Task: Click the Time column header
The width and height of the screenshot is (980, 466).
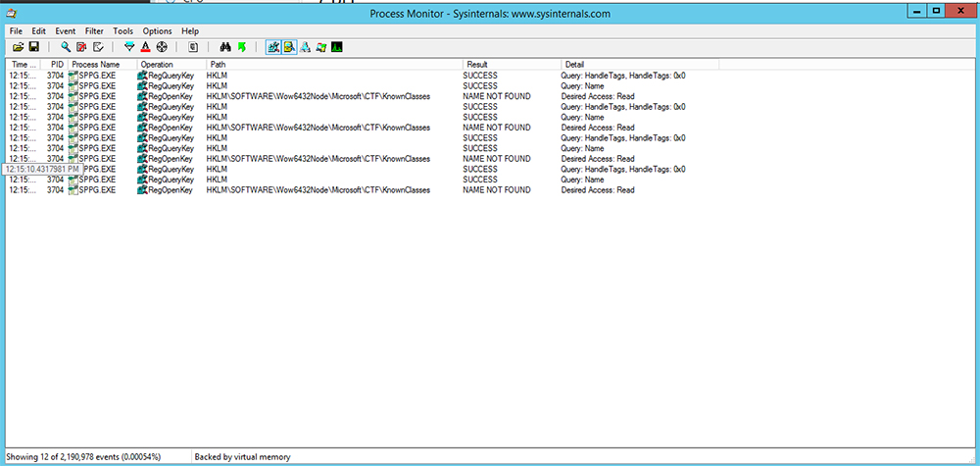Action: pyautogui.click(x=24, y=65)
